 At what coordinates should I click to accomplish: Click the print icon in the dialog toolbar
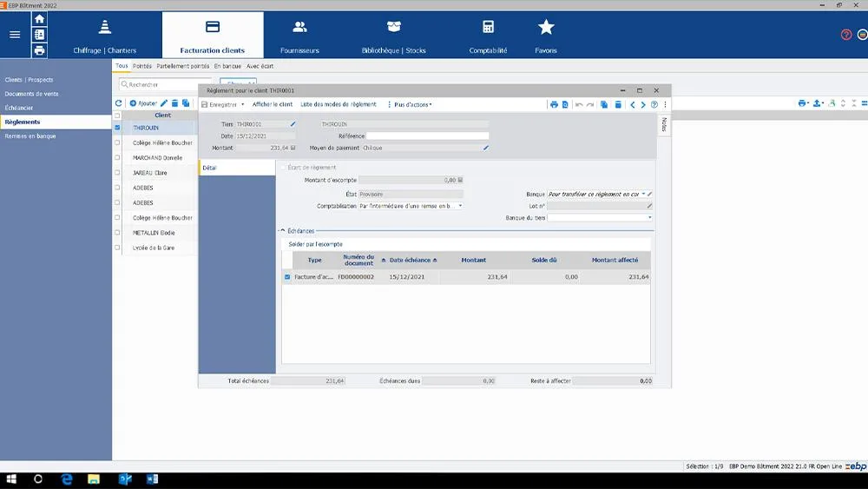[554, 104]
